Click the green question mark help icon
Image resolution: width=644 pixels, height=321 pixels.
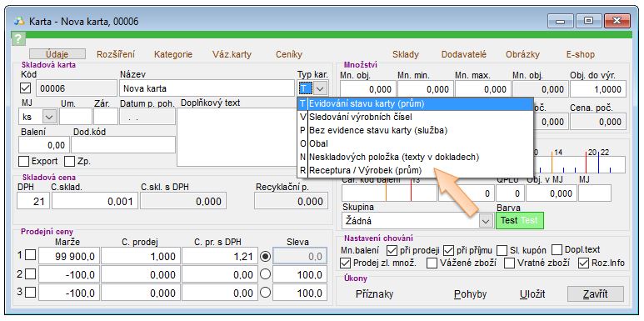(18, 39)
